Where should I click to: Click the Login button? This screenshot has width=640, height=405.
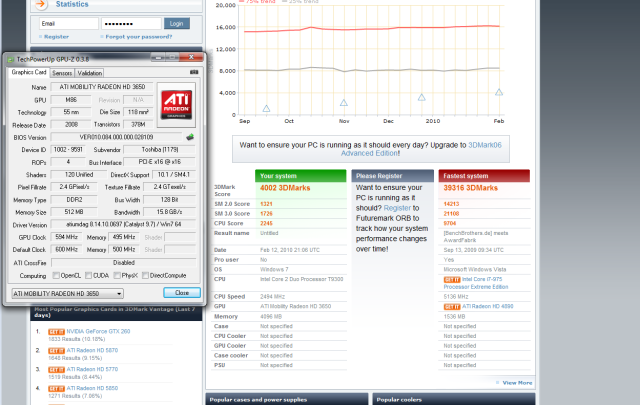point(177,24)
